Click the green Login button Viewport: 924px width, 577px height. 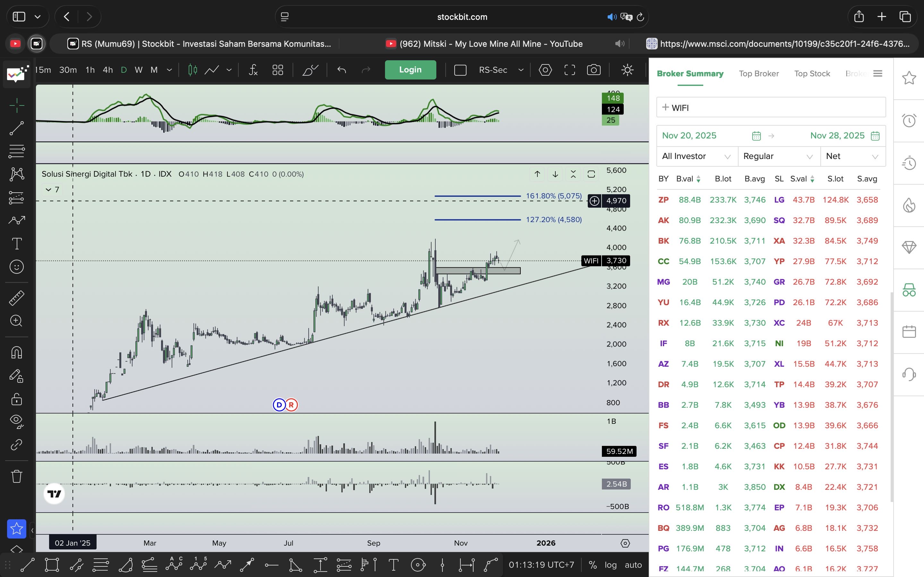point(410,70)
